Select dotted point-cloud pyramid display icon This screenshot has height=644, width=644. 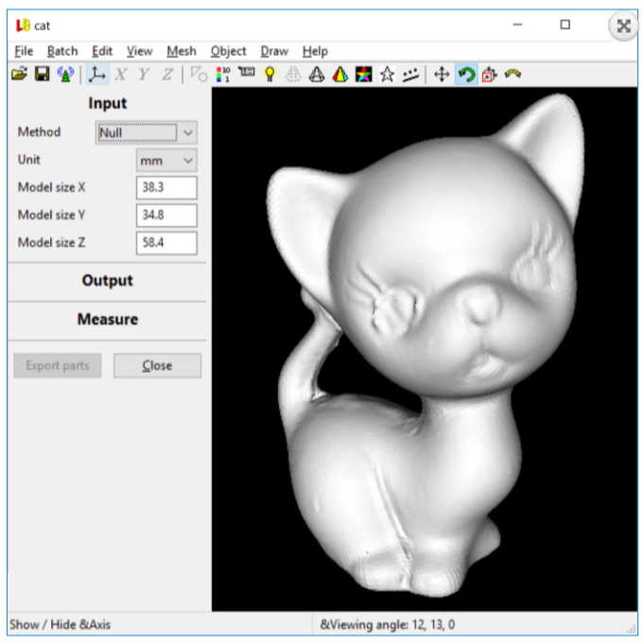(x=293, y=75)
